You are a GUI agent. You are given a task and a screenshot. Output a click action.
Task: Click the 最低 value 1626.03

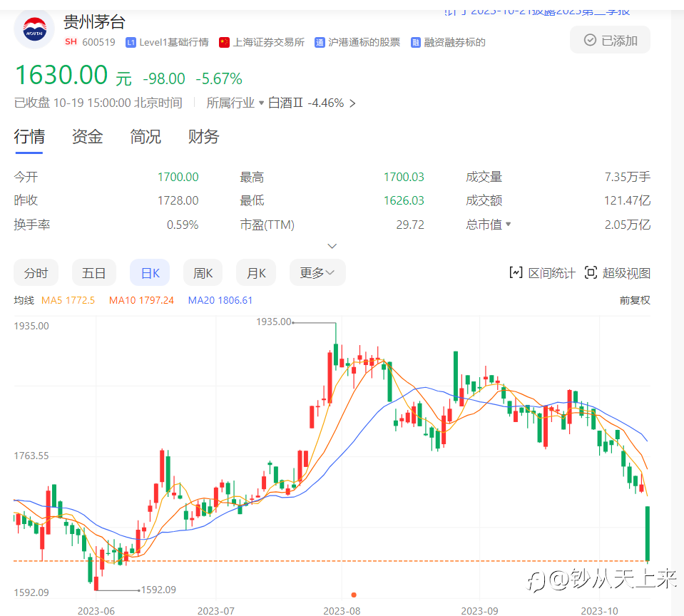(x=404, y=200)
